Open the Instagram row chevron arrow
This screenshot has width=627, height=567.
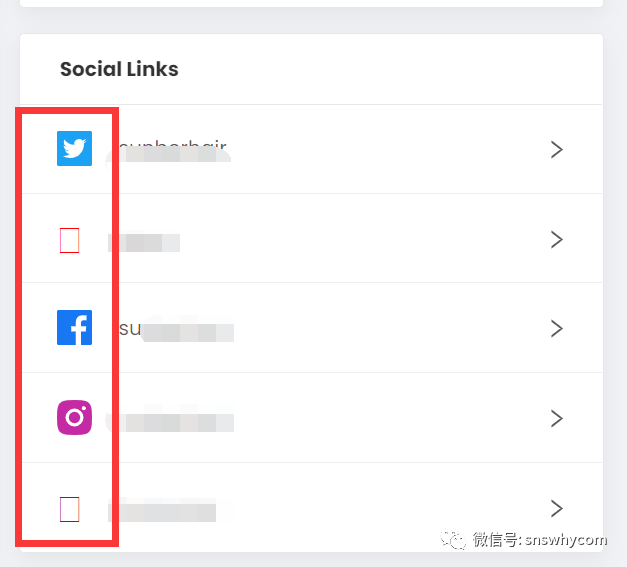pos(557,418)
